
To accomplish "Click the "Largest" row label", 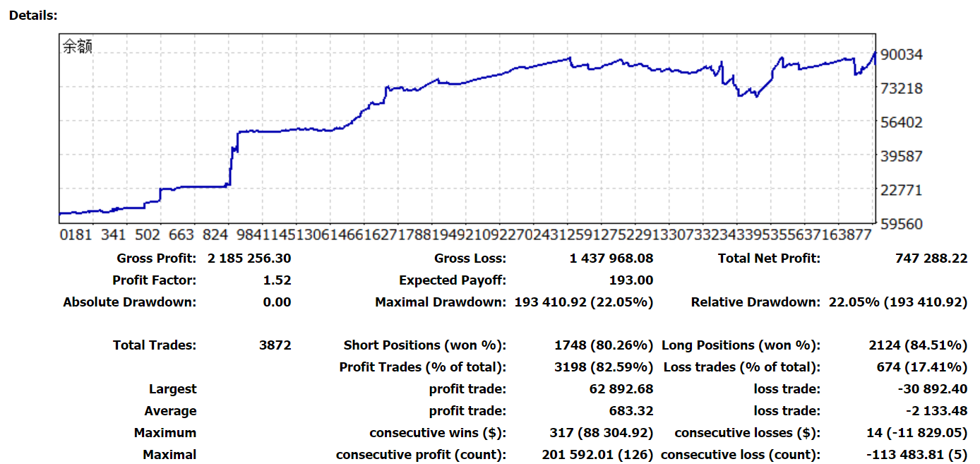I will pos(173,389).
